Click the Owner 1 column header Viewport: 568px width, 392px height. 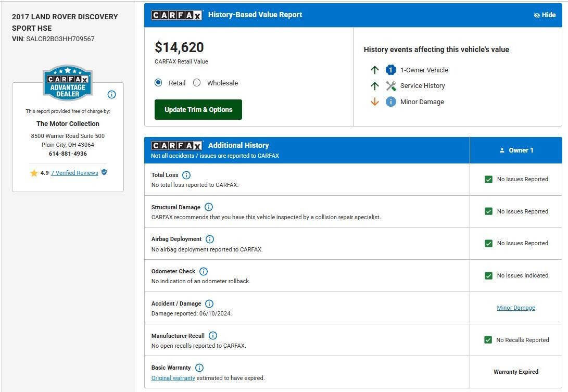tap(516, 150)
